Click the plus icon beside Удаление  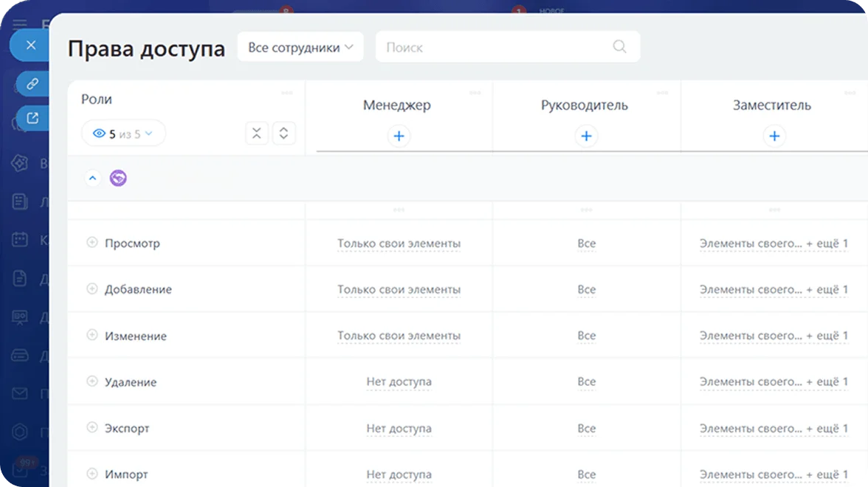tap(92, 381)
